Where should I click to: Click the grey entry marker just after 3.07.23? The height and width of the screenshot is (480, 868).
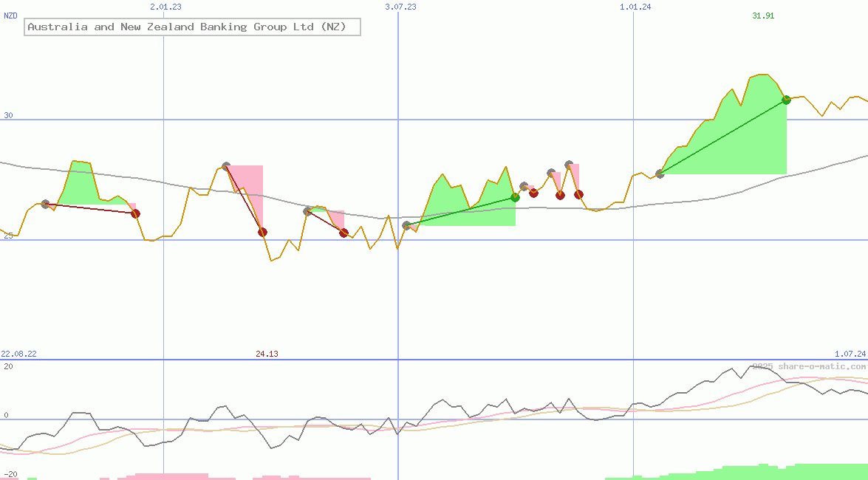(407, 225)
